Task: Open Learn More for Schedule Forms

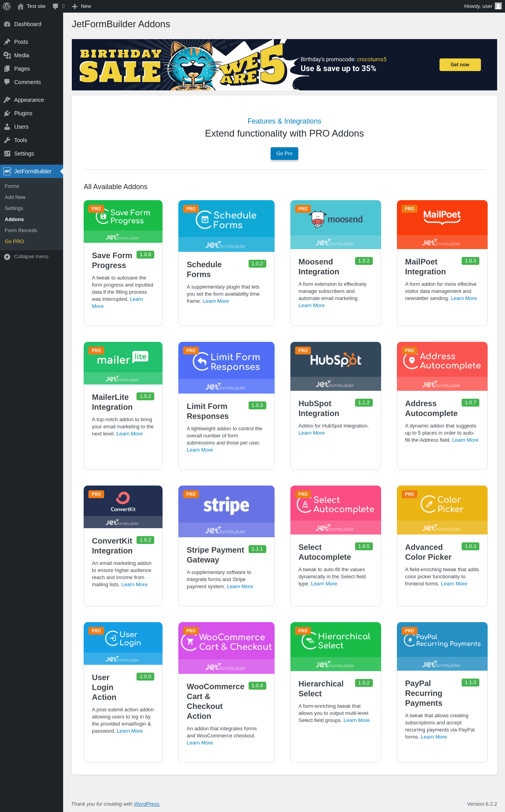Action: (216, 301)
